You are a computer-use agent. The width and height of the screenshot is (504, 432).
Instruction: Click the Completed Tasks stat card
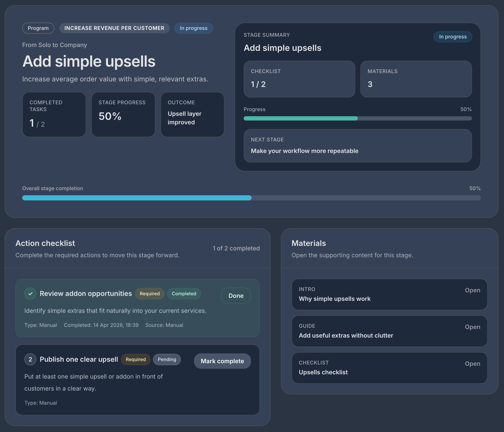tap(54, 114)
